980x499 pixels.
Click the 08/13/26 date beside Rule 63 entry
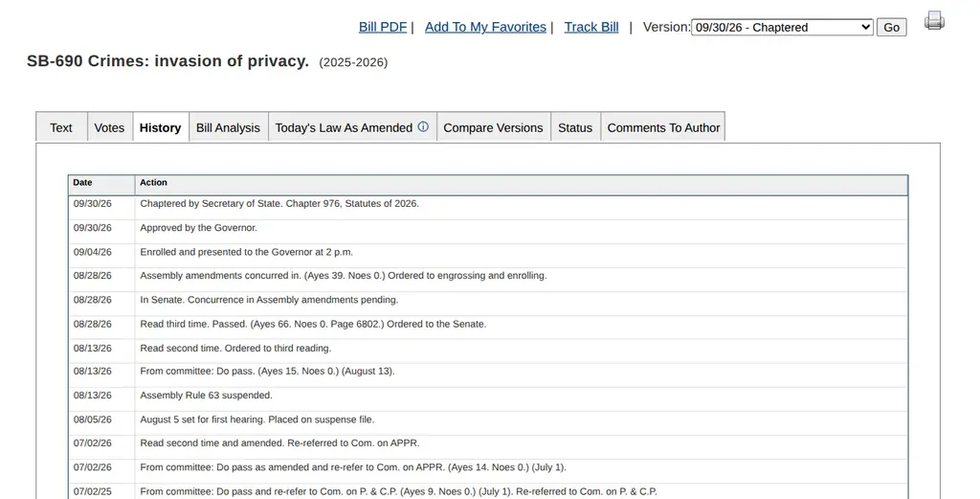(93, 396)
